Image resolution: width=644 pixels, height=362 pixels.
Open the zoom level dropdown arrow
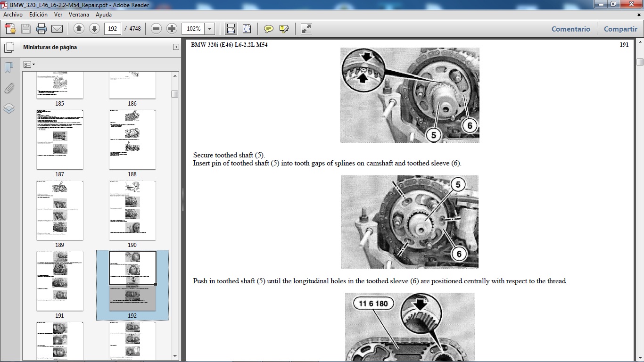(x=209, y=29)
